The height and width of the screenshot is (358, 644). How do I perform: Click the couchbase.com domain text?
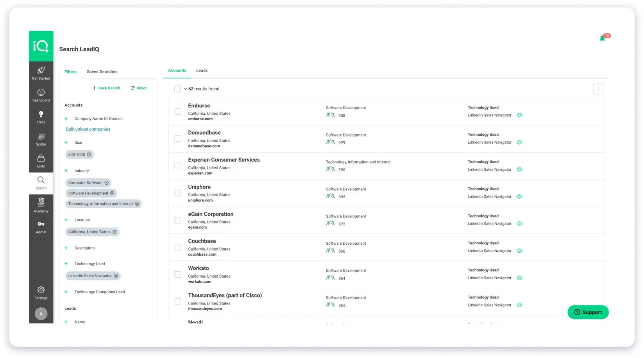coord(202,255)
